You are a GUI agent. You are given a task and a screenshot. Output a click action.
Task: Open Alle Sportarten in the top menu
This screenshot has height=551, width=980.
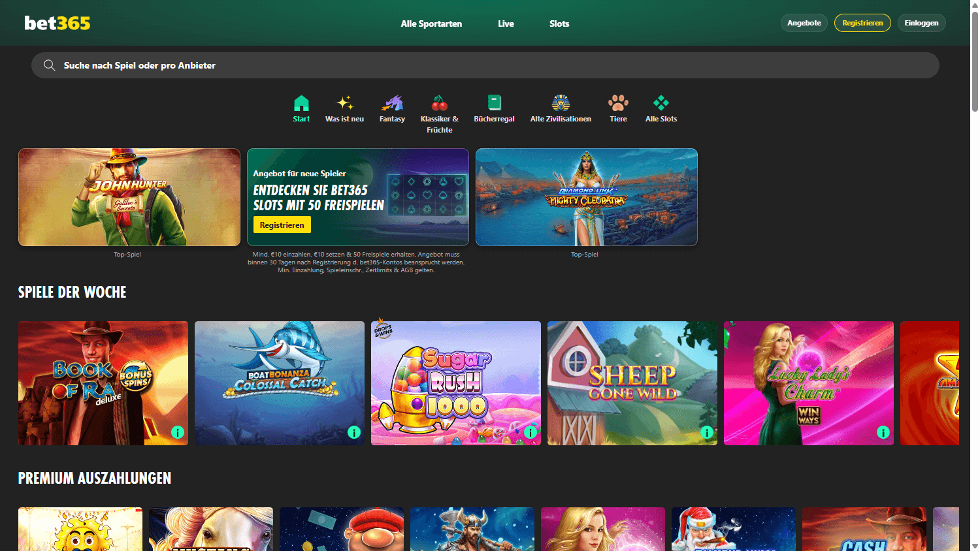click(x=431, y=24)
